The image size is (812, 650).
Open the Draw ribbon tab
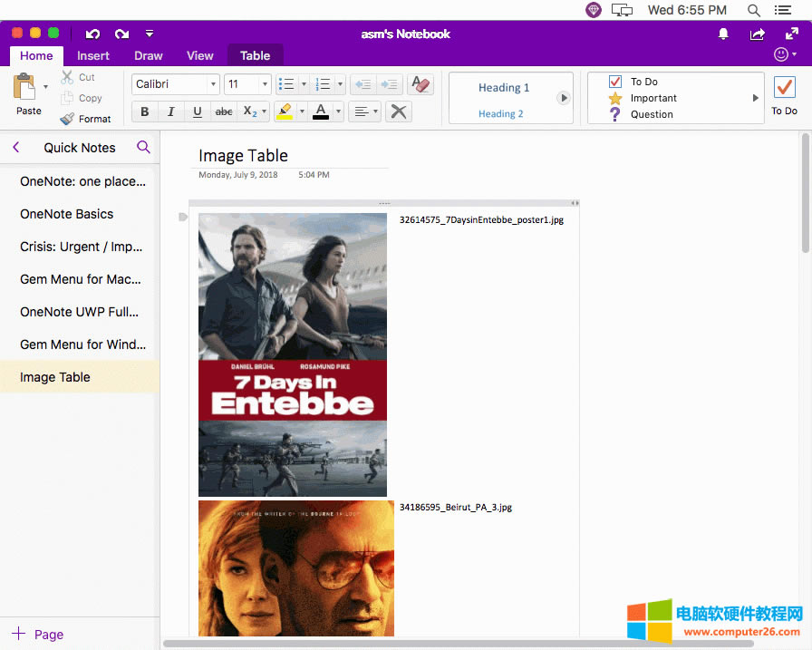pyautogui.click(x=149, y=55)
